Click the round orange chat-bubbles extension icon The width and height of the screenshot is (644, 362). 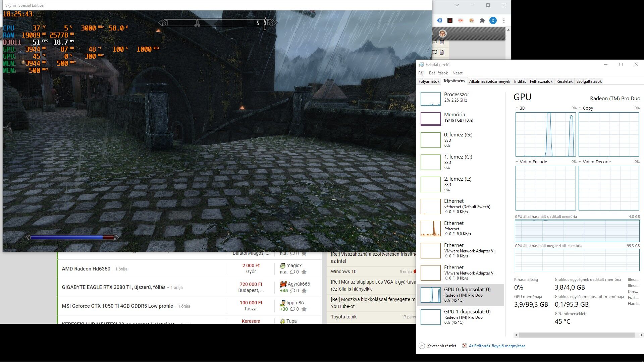point(472,20)
